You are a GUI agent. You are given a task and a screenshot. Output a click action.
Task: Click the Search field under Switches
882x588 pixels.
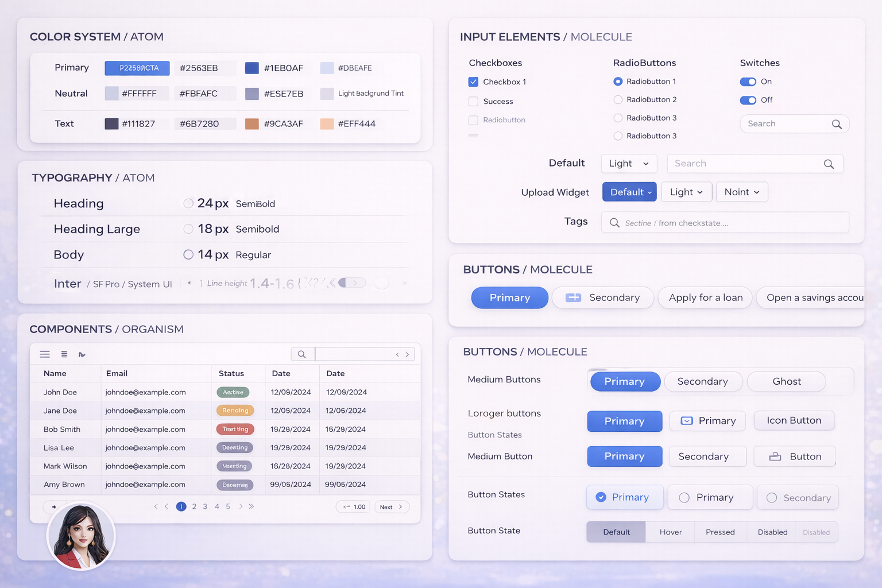click(x=795, y=124)
